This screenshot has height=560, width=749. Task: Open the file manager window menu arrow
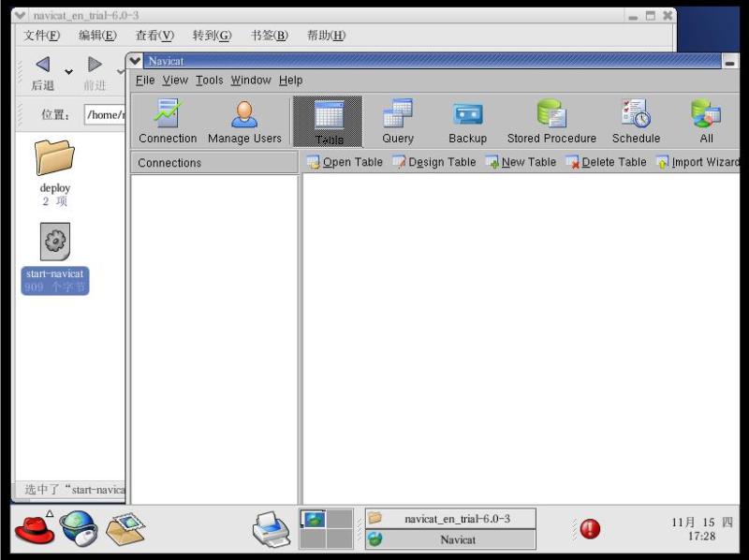coord(21,16)
